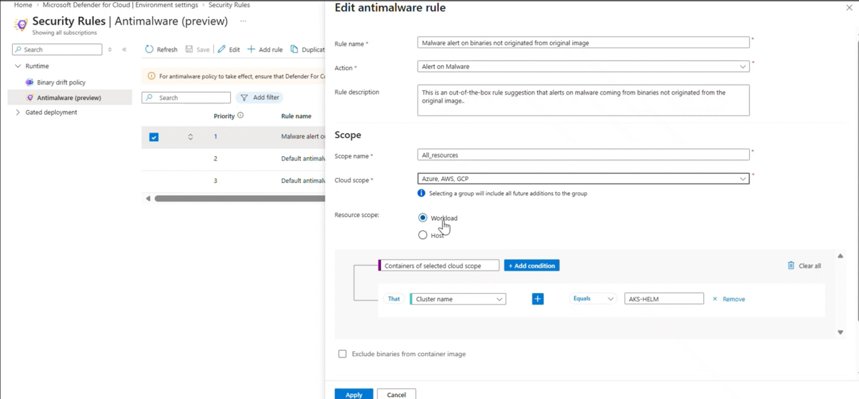Click Add rule in the toolbar
This screenshot has width=859, height=399.
pyautogui.click(x=265, y=49)
